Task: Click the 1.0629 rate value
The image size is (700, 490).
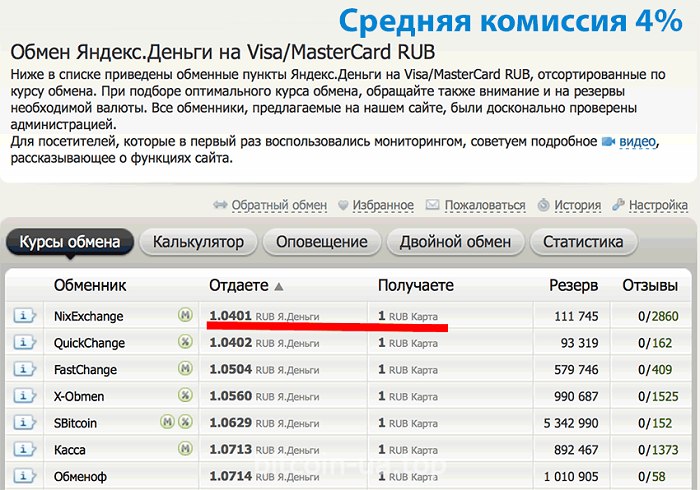Action: pyautogui.click(x=230, y=423)
